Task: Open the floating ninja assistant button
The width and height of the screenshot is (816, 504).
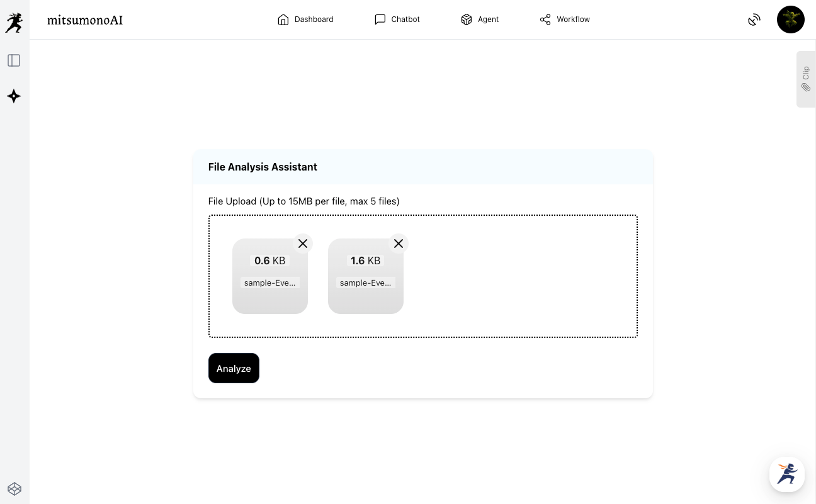Action: pyautogui.click(x=787, y=474)
